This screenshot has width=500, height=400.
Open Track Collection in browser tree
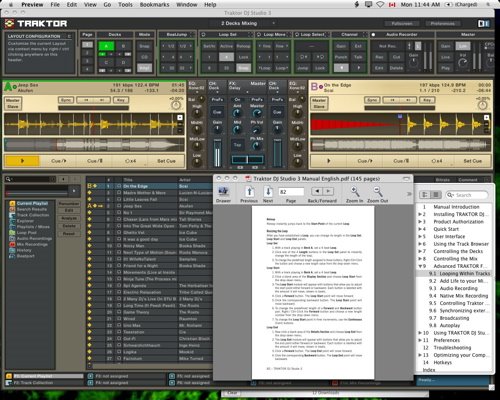coord(33,215)
